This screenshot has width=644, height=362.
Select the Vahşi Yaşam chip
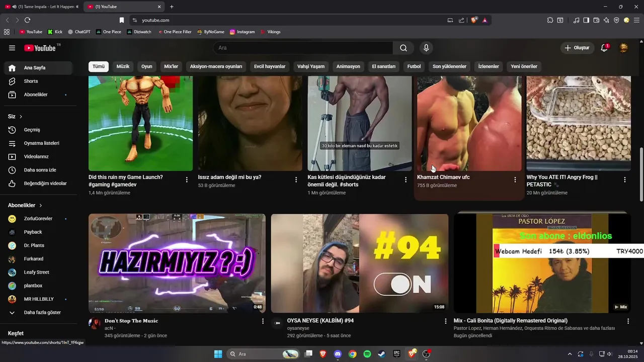pyautogui.click(x=311, y=66)
